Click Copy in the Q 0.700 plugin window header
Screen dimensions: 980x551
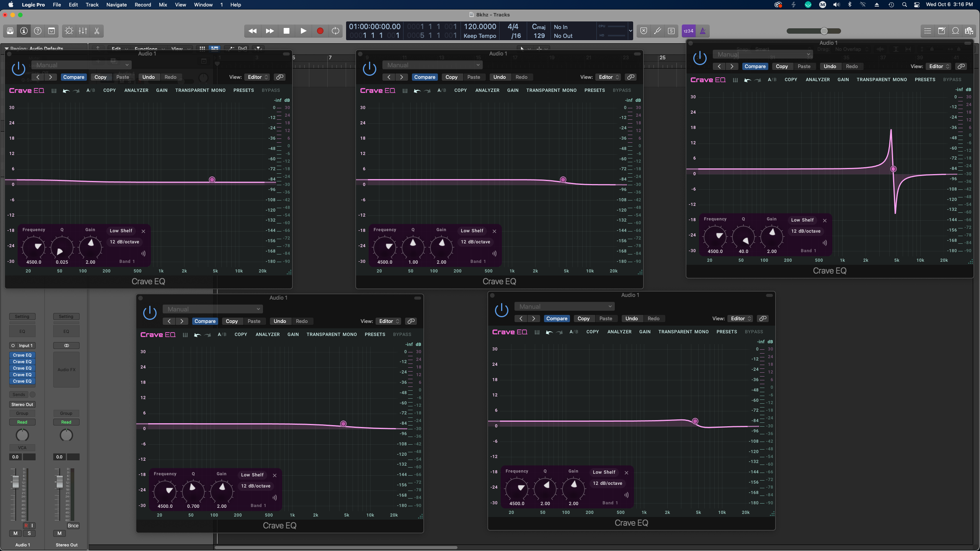[x=232, y=321]
